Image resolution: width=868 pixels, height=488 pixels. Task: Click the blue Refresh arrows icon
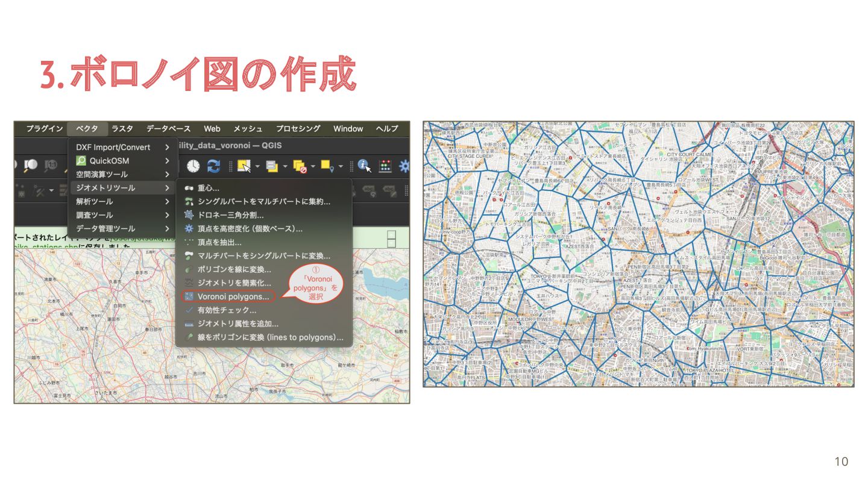click(x=213, y=165)
